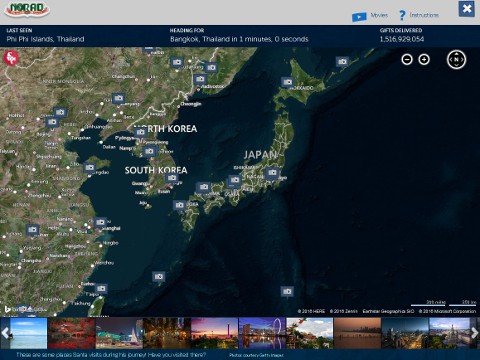This screenshot has height=360, width=480.
Task: Open the Instructions help
Action: (x=419, y=15)
